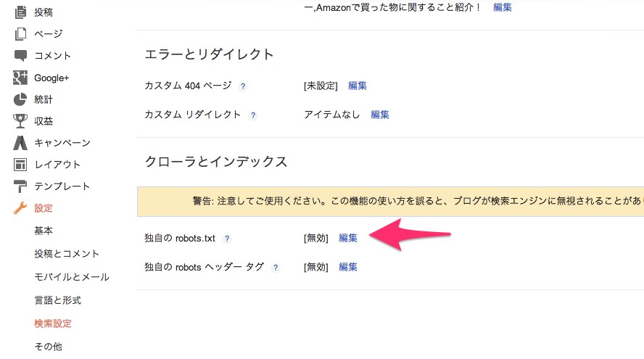Click the ページ pages icon
The width and height of the screenshot is (644, 359).
point(20,33)
